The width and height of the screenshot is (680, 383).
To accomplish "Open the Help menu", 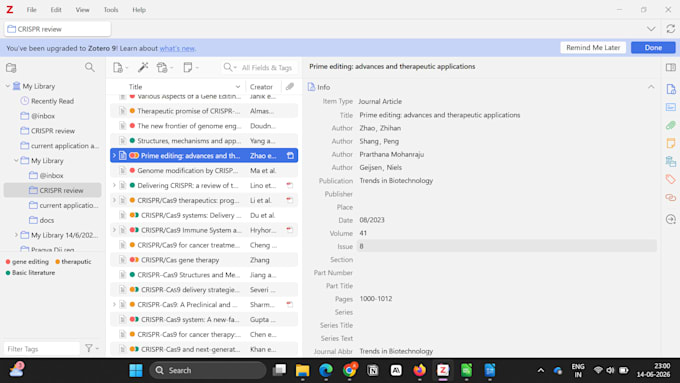I will [x=139, y=10].
